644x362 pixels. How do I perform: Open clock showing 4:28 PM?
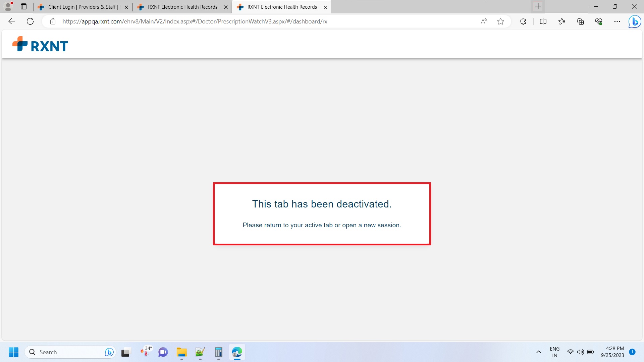pos(612,352)
